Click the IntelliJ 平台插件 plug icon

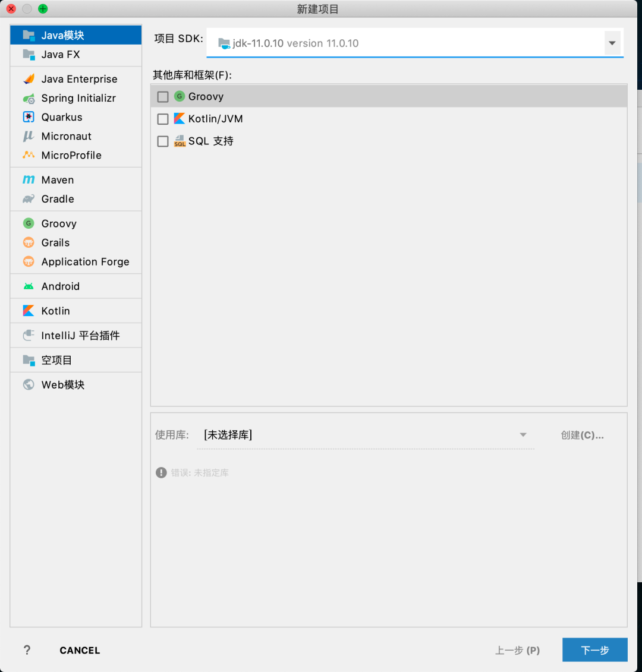pyautogui.click(x=29, y=335)
